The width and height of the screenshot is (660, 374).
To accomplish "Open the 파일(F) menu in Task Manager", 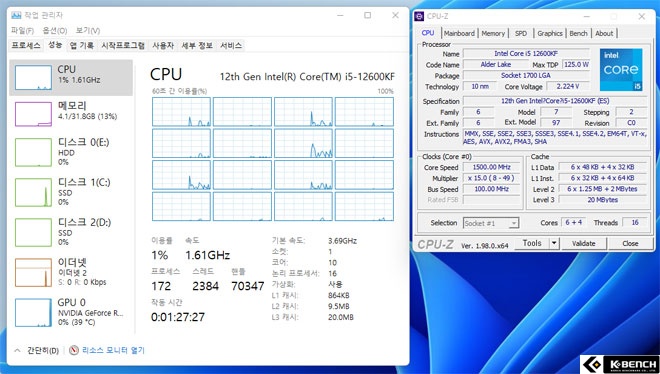I will [x=22, y=31].
